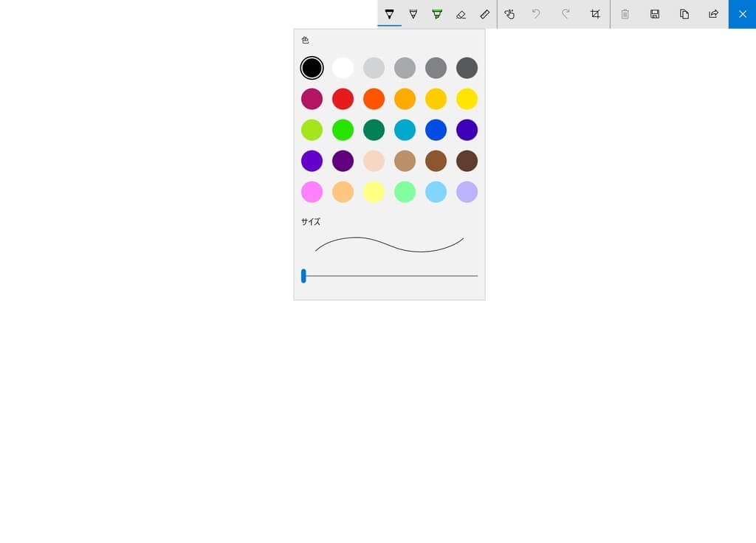Click the crop icon
Viewport: 756px width, 543px height.
tap(595, 14)
